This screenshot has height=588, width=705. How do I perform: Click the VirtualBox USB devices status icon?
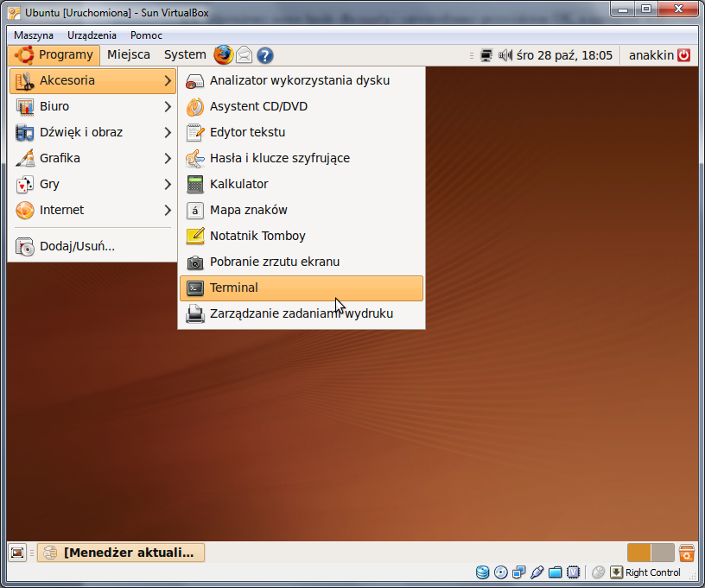click(x=537, y=572)
